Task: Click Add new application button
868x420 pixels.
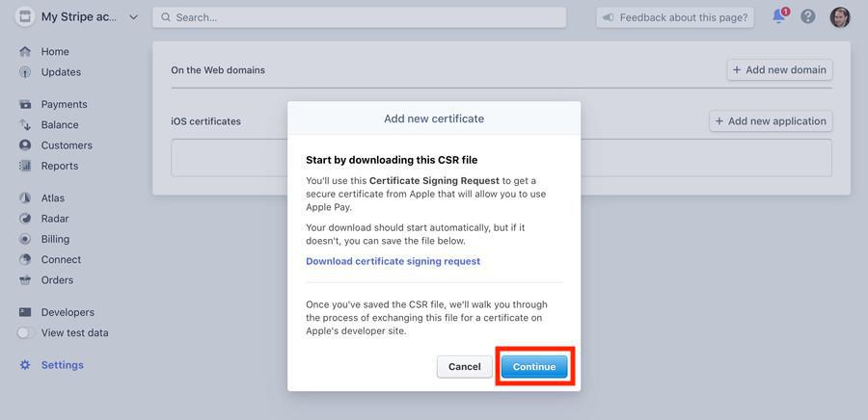Action: (x=771, y=121)
